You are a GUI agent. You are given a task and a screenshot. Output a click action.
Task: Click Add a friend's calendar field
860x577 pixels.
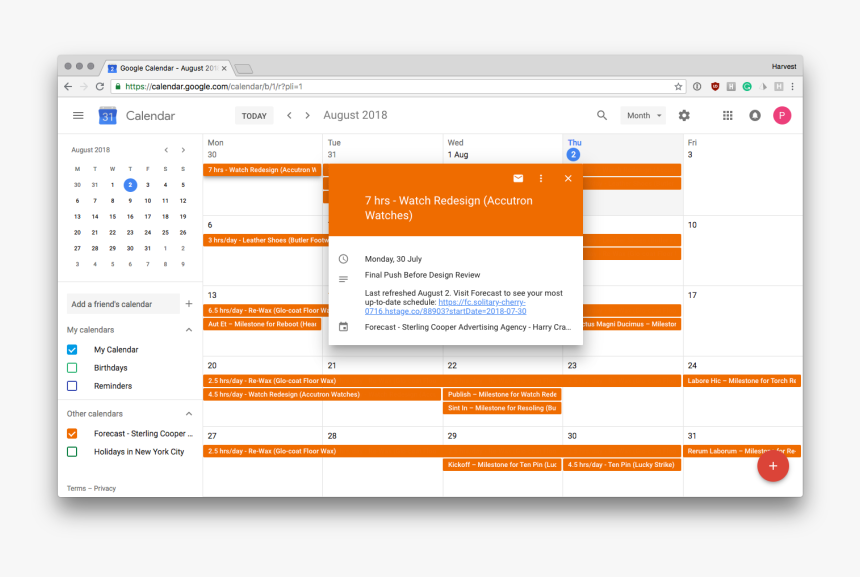(x=123, y=304)
